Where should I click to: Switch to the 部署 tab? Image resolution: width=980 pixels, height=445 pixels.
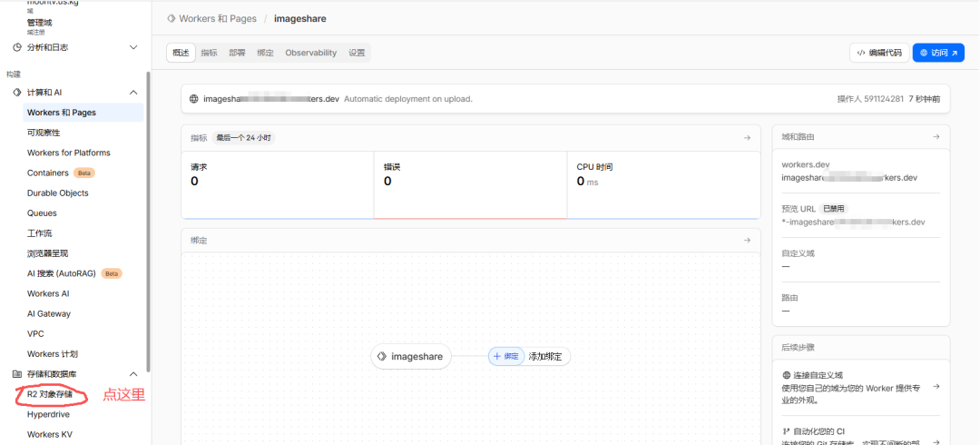pos(237,53)
